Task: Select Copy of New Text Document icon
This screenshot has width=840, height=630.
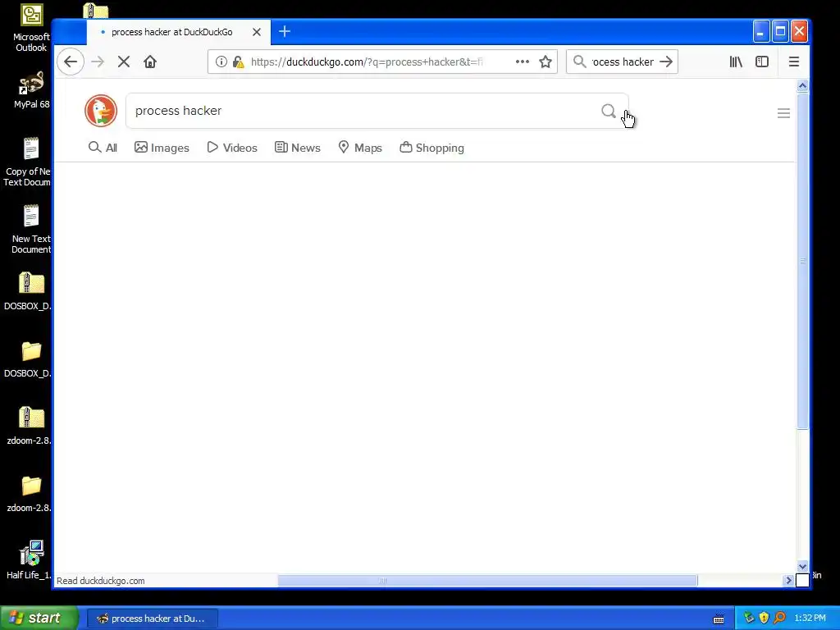Action: (27, 162)
